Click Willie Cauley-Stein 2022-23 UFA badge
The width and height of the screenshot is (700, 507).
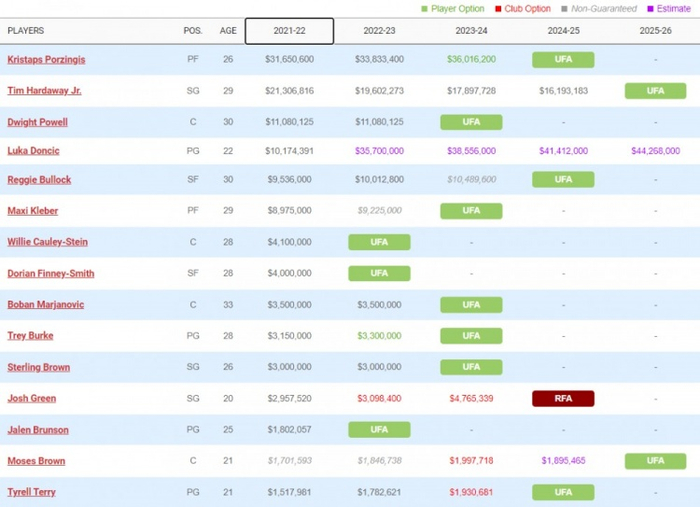tap(379, 242)
